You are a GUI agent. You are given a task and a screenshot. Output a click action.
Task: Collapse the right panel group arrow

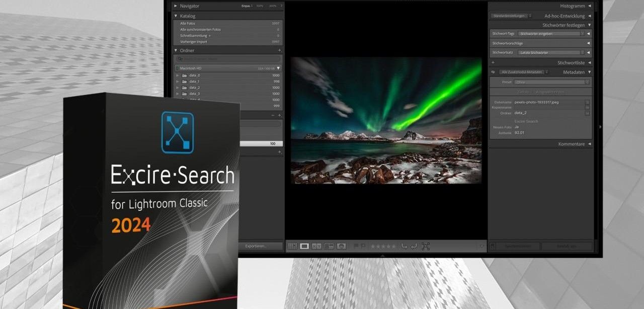600,127
